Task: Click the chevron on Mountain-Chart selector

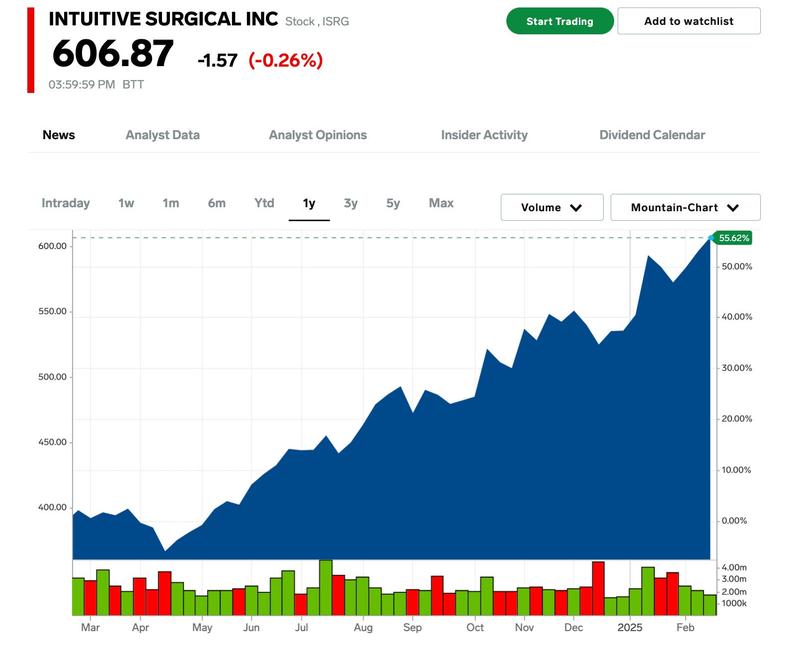Action: click(733, 208)
